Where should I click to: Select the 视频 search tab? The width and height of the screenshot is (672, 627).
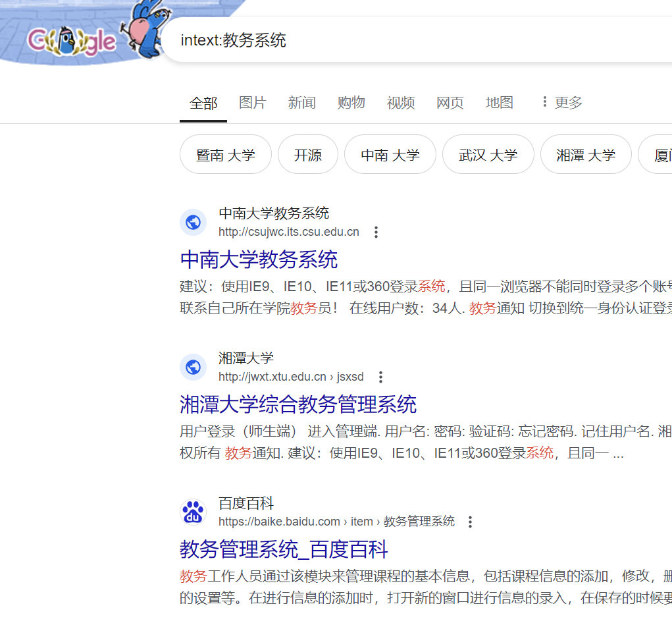[x=400, y=102]
